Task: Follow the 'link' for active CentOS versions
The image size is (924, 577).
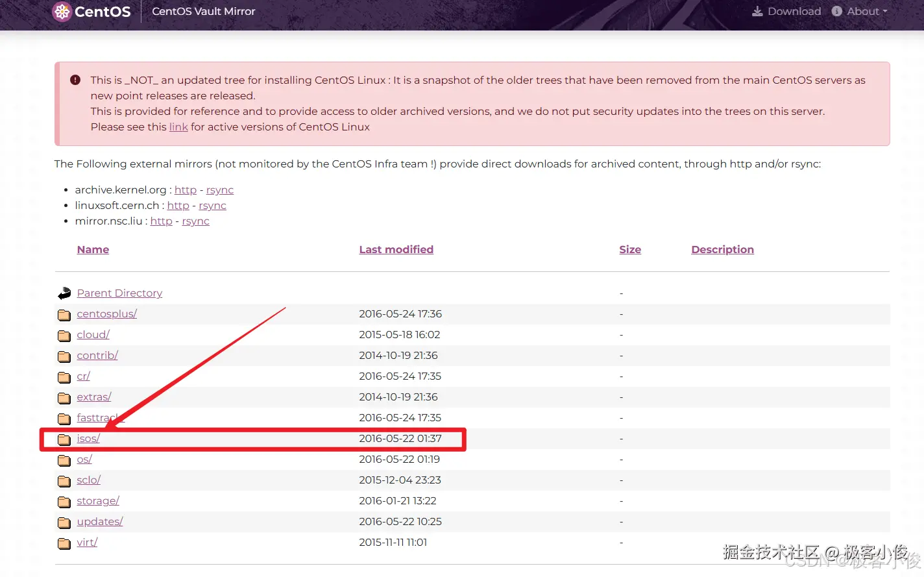Action: (178, 127)
